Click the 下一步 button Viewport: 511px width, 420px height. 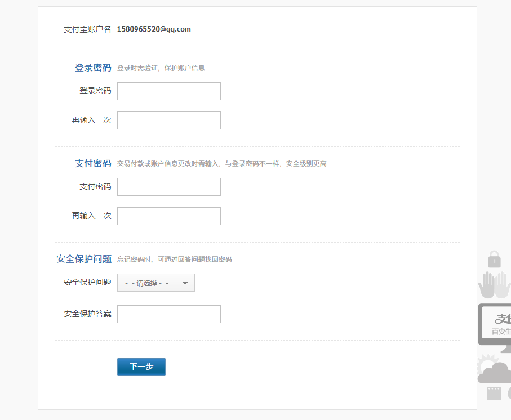tap(141, 367)
